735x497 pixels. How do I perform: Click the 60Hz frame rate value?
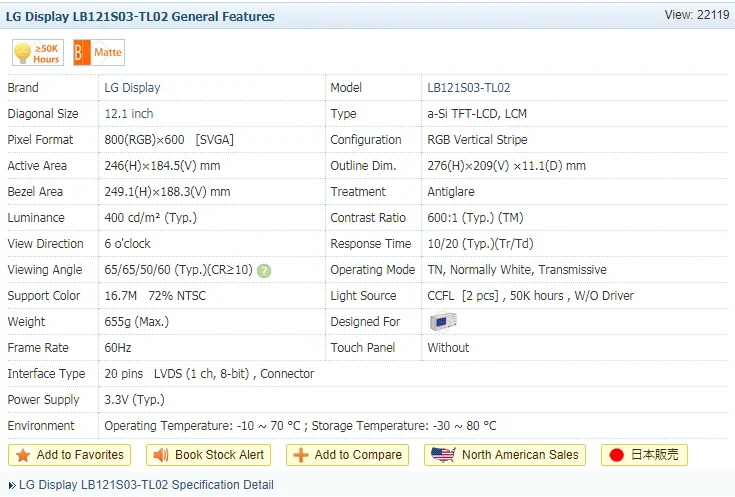118,348
